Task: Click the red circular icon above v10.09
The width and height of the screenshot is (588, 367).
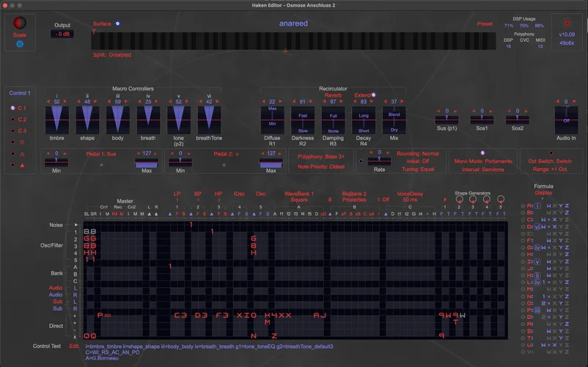Action: 566,23
